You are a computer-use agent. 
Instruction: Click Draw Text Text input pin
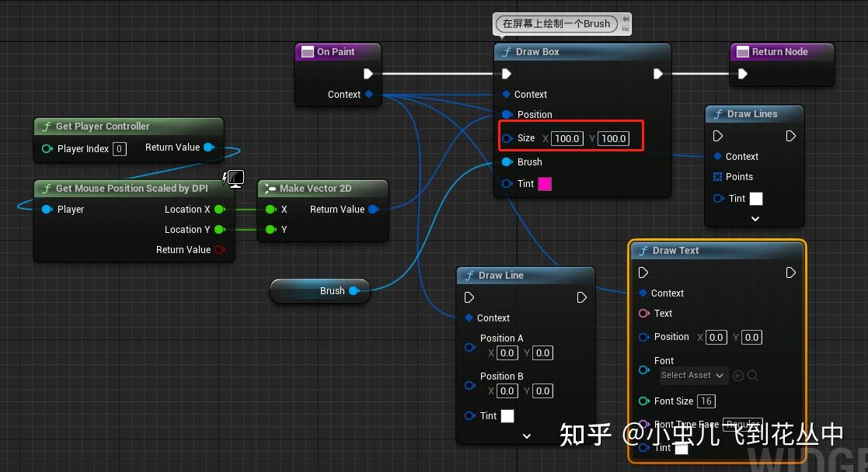[643, 313]
